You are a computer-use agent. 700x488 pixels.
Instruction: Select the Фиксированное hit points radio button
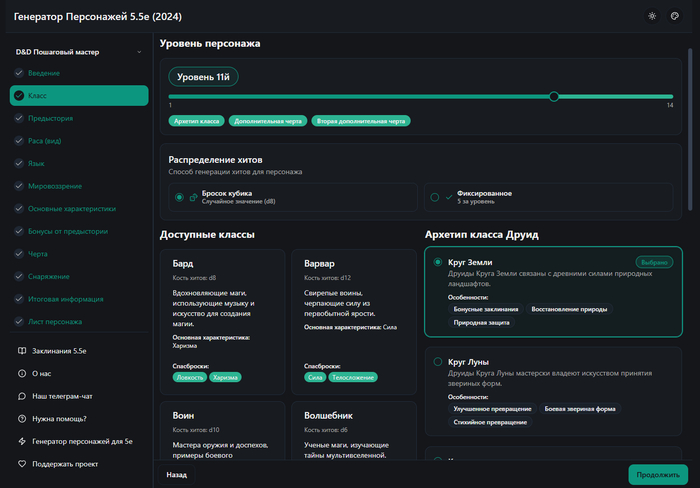(435, 197)
